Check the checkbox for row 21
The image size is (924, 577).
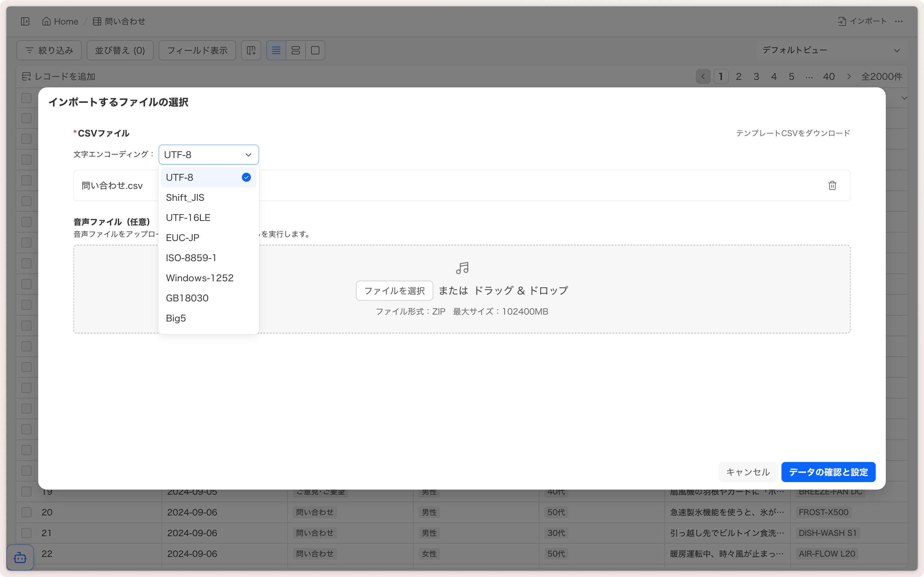pyautogui.click(x=26, y=533)
